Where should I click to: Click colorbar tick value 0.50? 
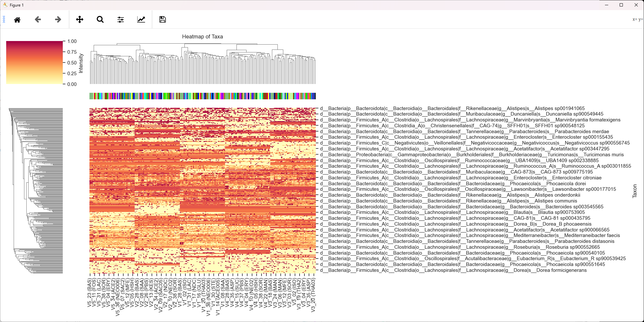click(x=72, y=63)
